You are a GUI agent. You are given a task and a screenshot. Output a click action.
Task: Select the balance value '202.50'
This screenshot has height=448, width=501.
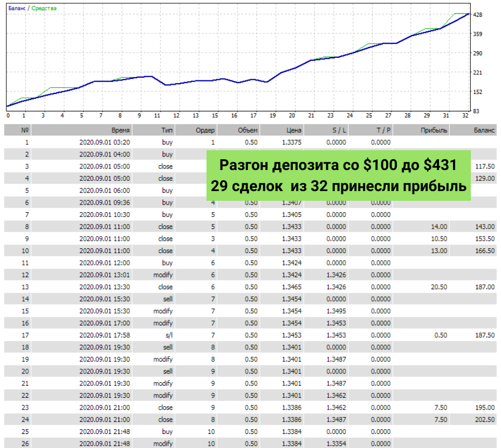(485, 419)
